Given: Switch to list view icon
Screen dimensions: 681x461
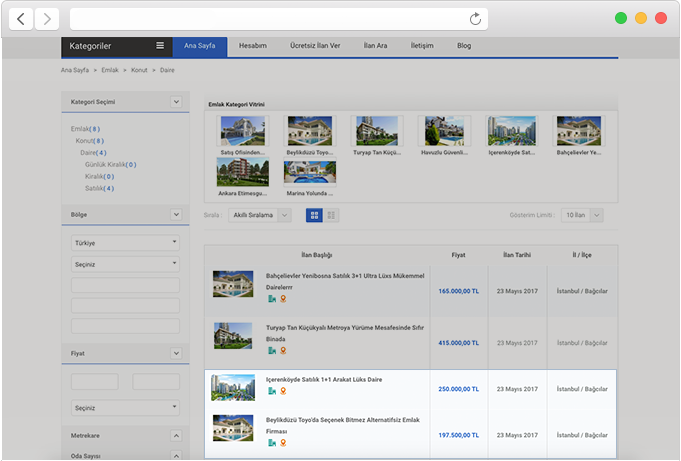Looking at the screenshot, I should pos(332,215).
